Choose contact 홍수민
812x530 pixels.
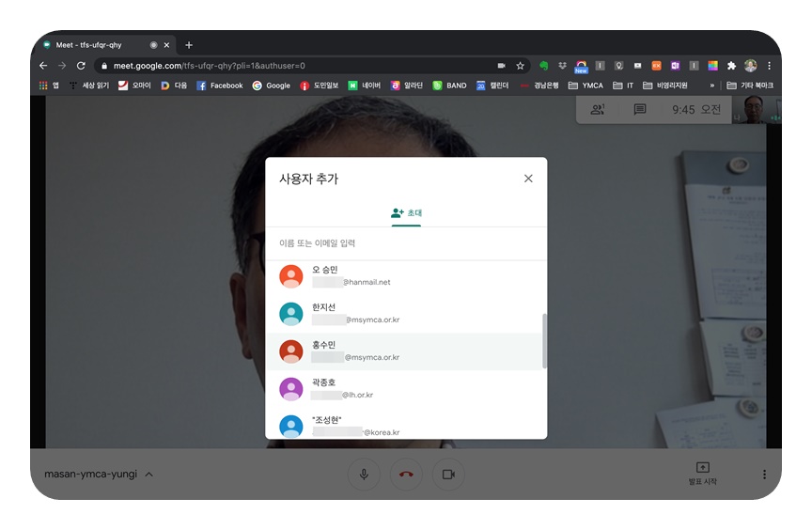406,351
